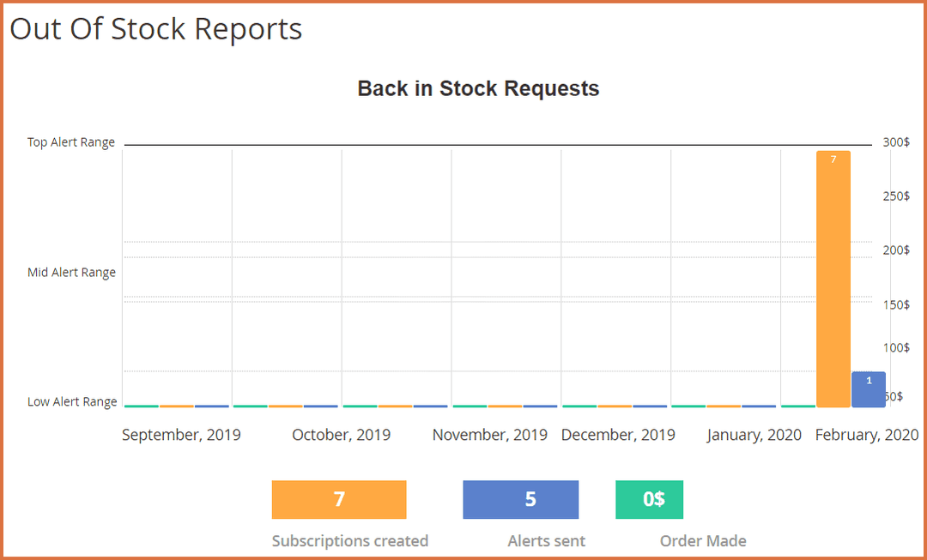
Task: Toggle Subscriptions created series via its label
Action: click(x=349, y=540)
